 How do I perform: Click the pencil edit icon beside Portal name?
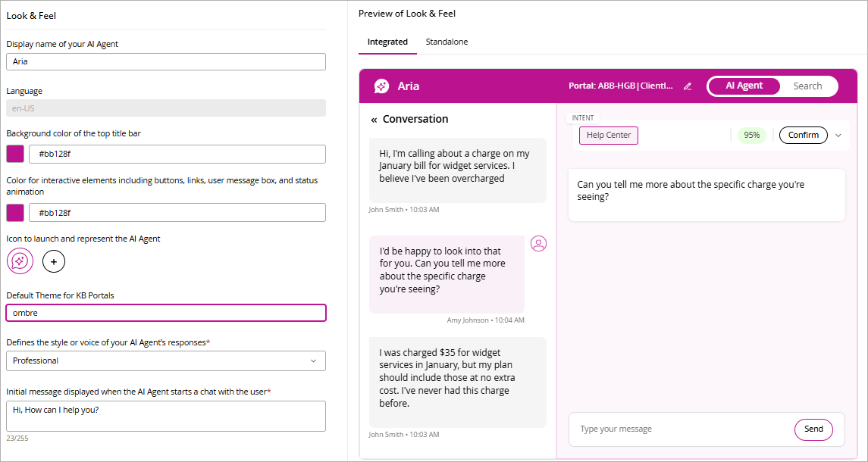[x=688, y=86]
